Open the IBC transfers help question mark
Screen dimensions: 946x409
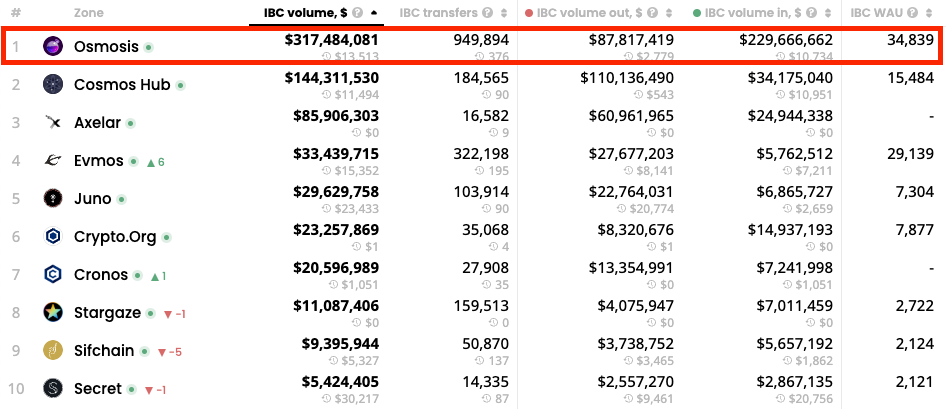(x=487, y=12)
